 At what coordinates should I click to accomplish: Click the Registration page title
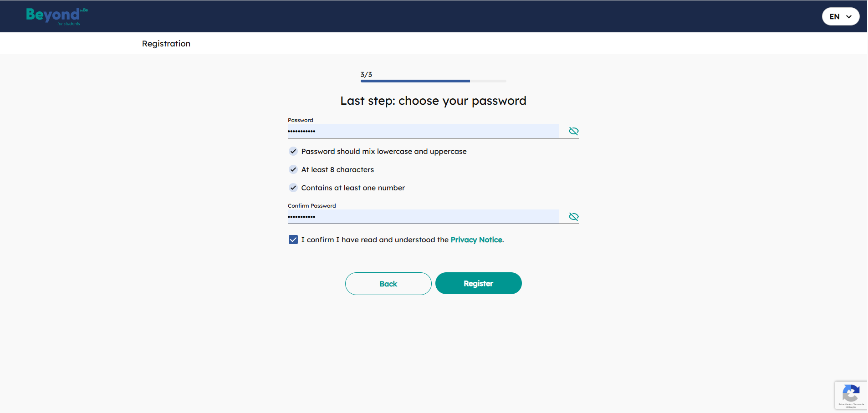[x=166, y=44]
